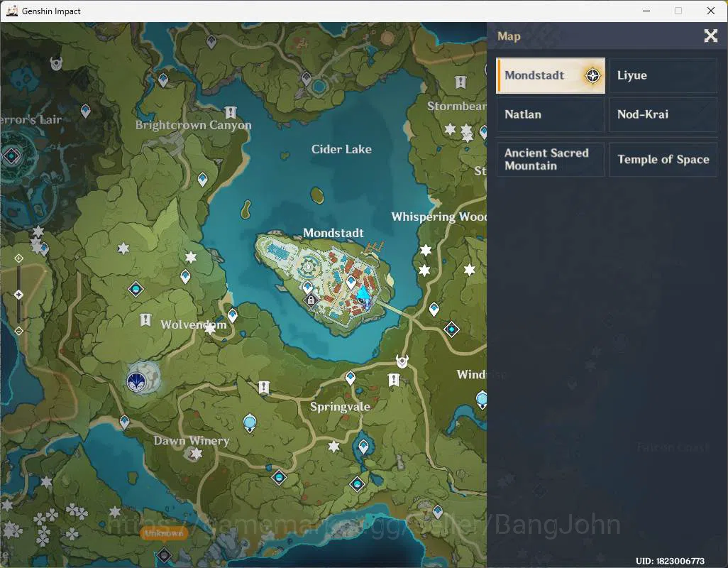Viewport: 728px width, 568px height.
Task: Select the Mondstadt region button
Action: click(x=550, y=75)
